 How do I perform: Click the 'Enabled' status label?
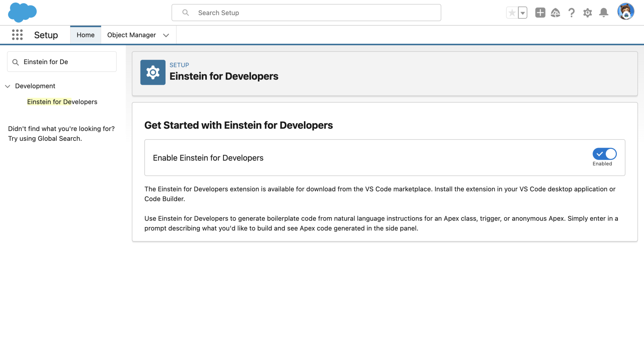pos(602,164)
